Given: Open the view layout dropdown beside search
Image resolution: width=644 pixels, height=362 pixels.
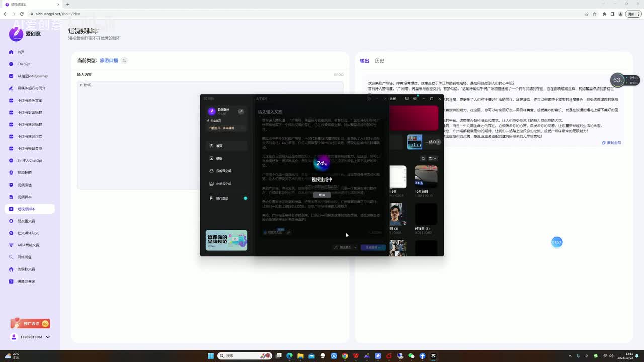Looking at the screenshot, I should coord(433,158).
